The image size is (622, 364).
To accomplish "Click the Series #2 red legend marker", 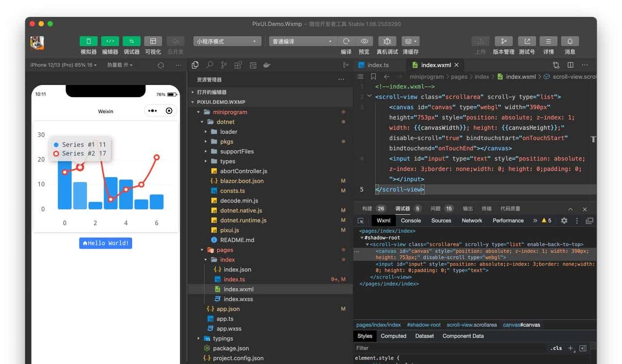I will click(56, 154).
